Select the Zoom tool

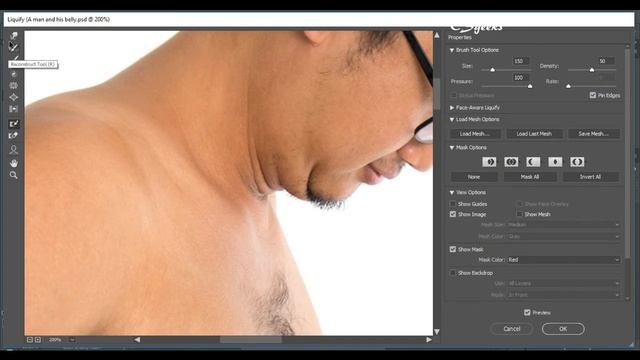tap(13, 175)
